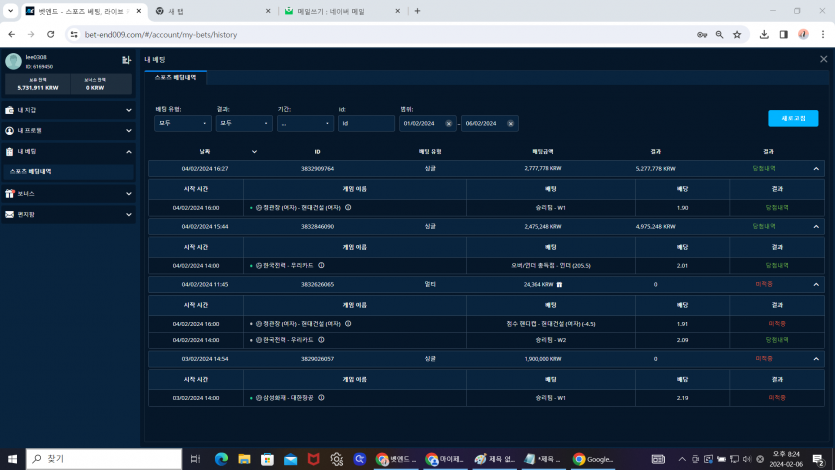
Task: Open the wallet section icon
Action: coord(9,110)
